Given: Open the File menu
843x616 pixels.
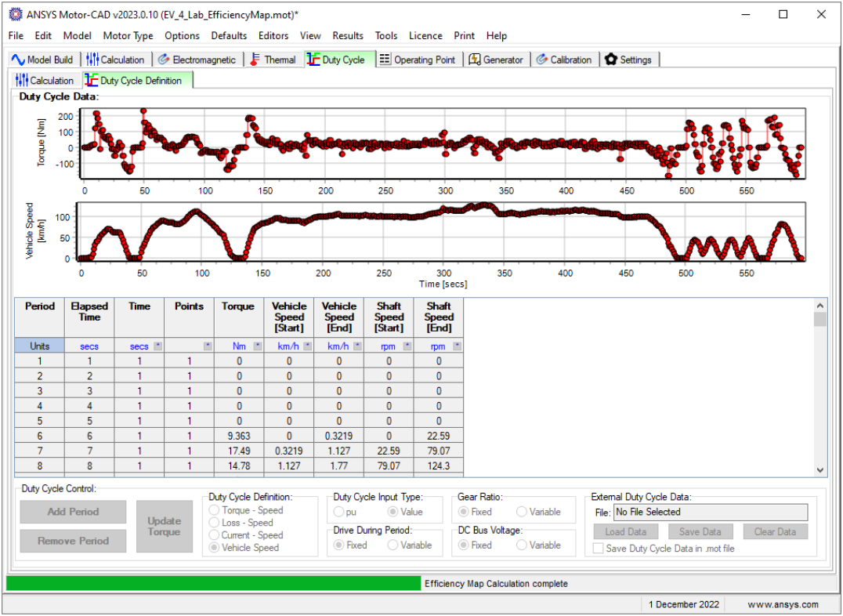Looking at the screenshot, I should coord(16,35).
